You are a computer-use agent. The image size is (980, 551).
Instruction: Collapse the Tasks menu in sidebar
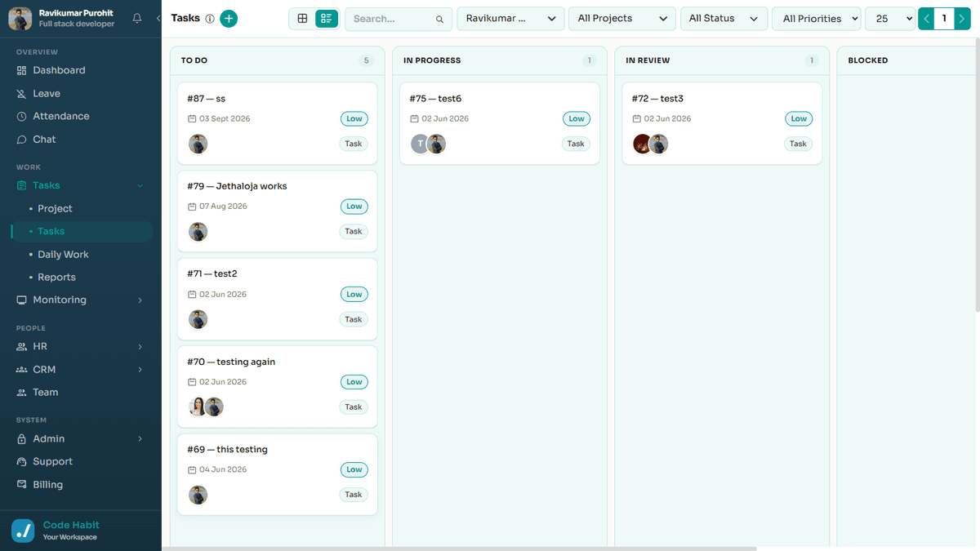pos(140,186)
